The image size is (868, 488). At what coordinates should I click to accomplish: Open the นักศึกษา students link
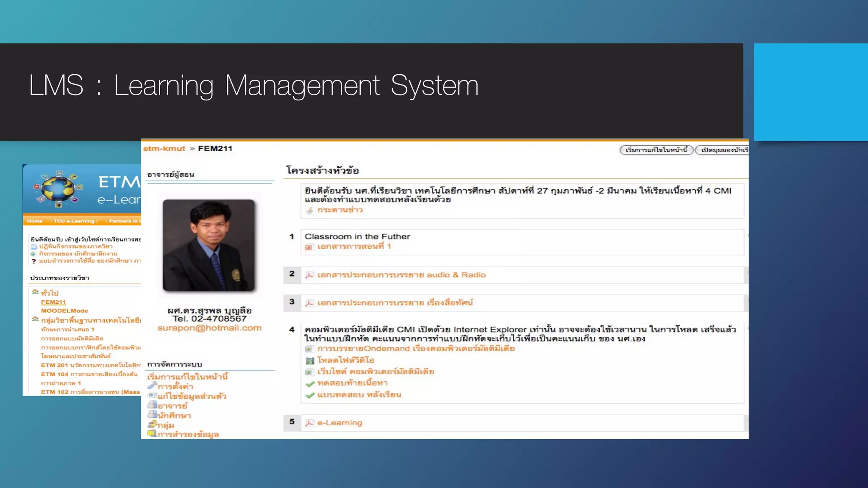click(174, 416)
